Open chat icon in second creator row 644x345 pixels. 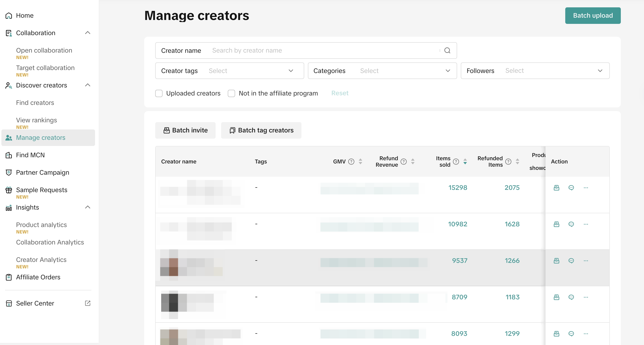click(x=571, y=224)
